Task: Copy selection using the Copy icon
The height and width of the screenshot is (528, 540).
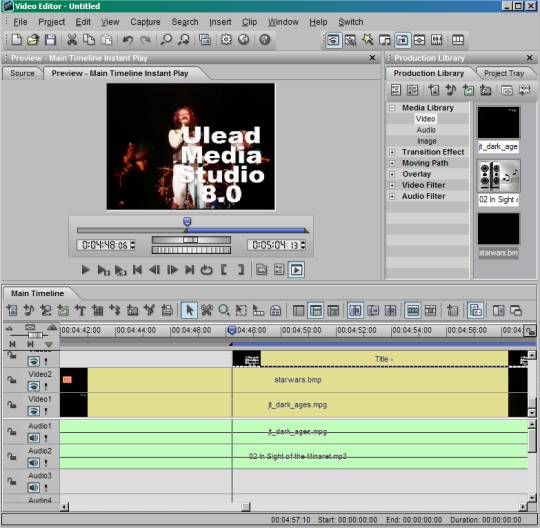Action: 89,40
